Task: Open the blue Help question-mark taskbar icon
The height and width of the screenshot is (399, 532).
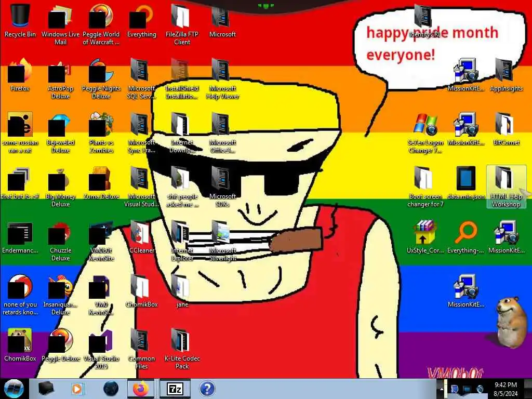Action: 207,389
